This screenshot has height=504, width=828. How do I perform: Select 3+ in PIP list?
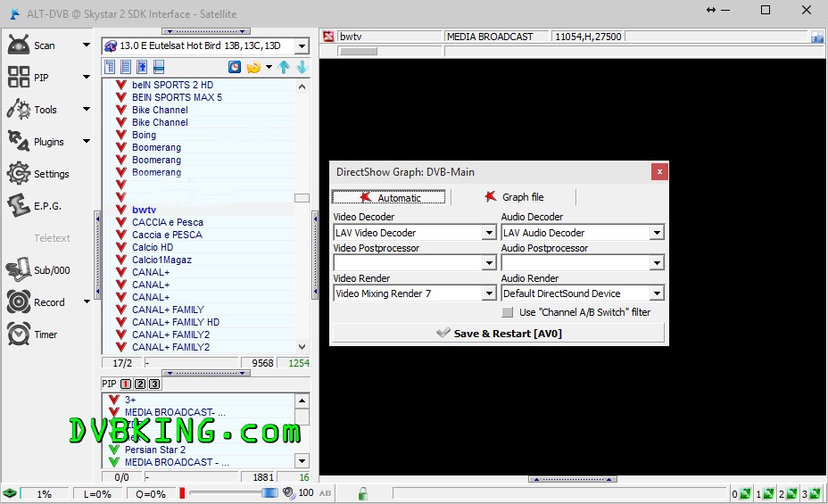(130, 400)
